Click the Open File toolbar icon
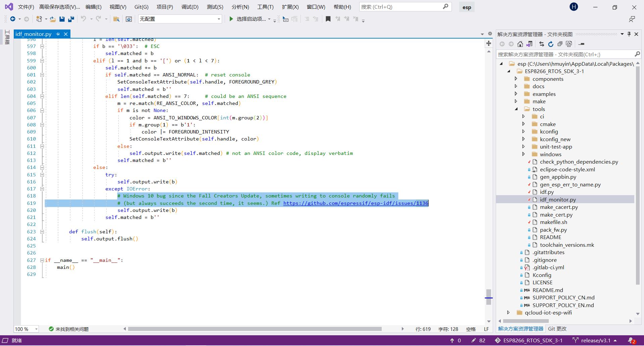Image resolution: width=644 pixels, height=346 pixels. click(x=53, y=19)
